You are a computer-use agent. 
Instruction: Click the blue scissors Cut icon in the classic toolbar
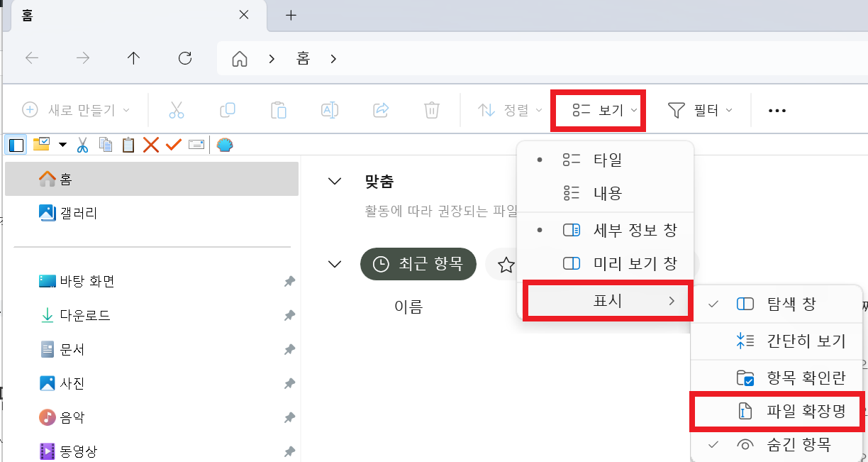[x=82, y=145]
